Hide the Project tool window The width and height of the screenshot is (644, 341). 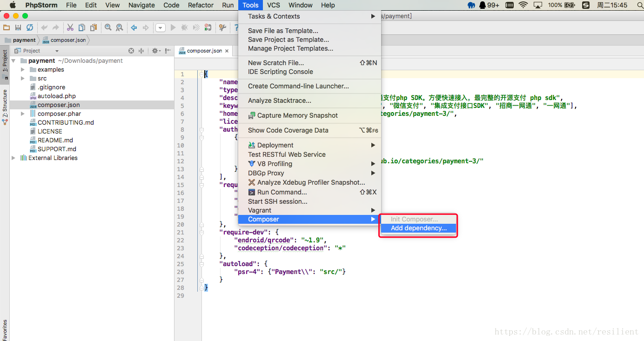point(168,51)
